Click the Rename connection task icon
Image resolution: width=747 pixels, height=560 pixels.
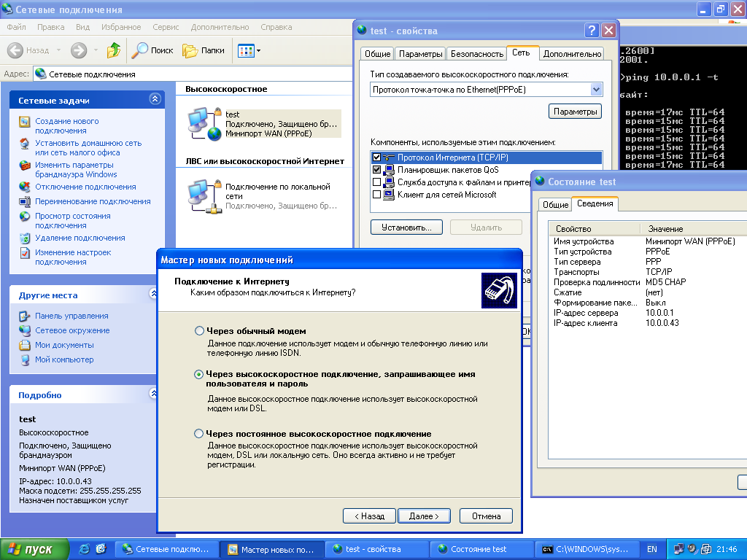pos(24,201)
